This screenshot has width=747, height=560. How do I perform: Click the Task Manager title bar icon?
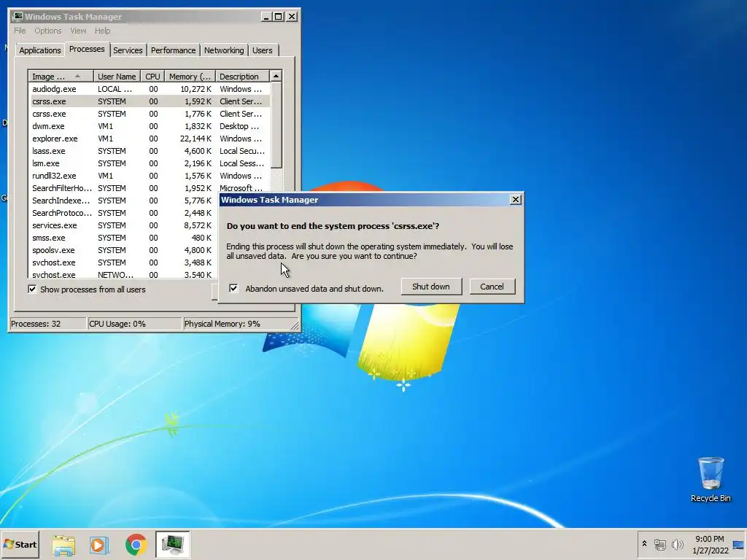(18, 17)
